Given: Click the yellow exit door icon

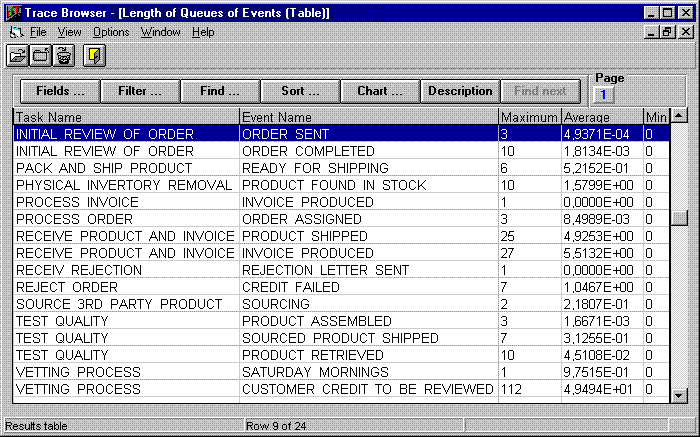Looking at the screenshot, I should pos(94,55).
